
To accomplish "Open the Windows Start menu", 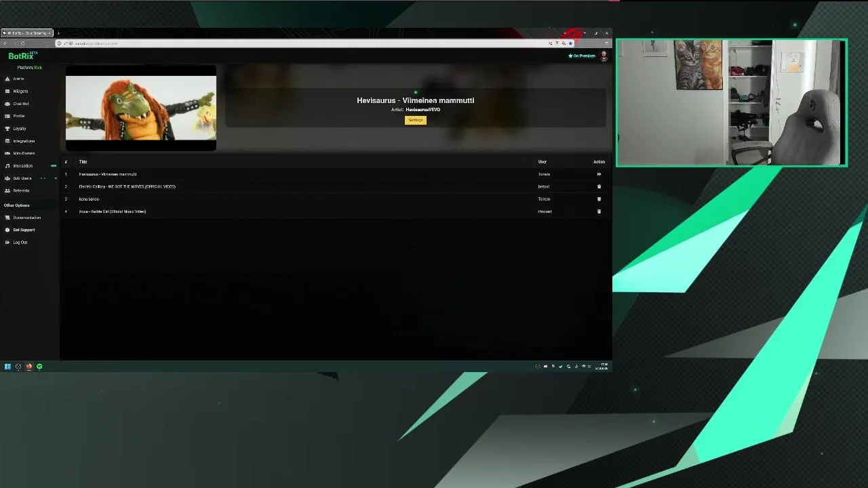I will click(7, 367).
